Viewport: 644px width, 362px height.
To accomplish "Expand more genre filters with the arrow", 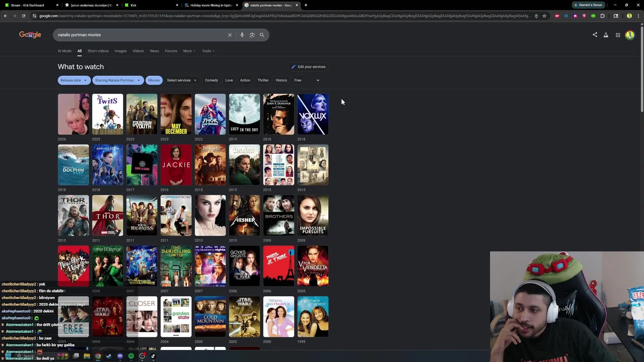I will [x=317, y=80].
